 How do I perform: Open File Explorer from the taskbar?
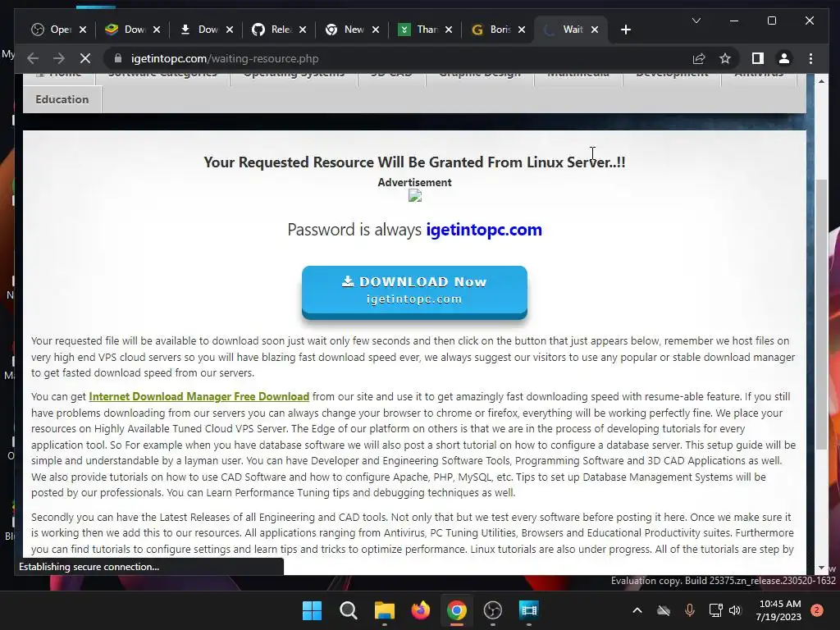click(384, 610)
